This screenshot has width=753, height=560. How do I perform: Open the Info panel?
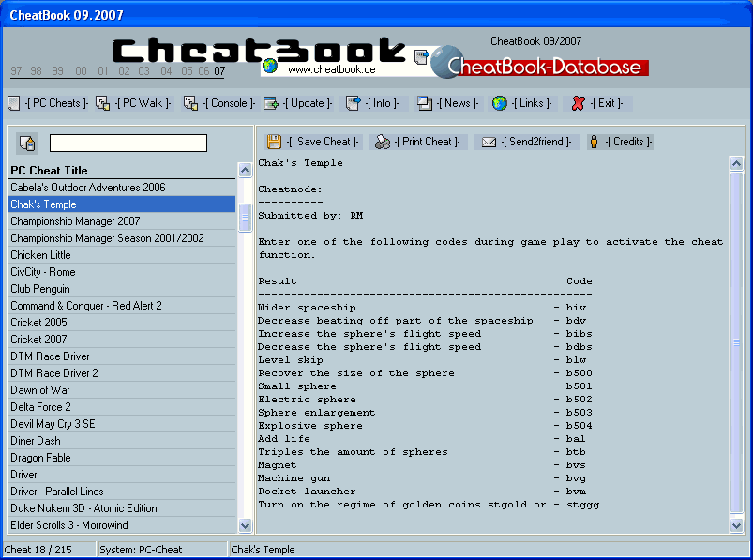click(x=353, y=103)
